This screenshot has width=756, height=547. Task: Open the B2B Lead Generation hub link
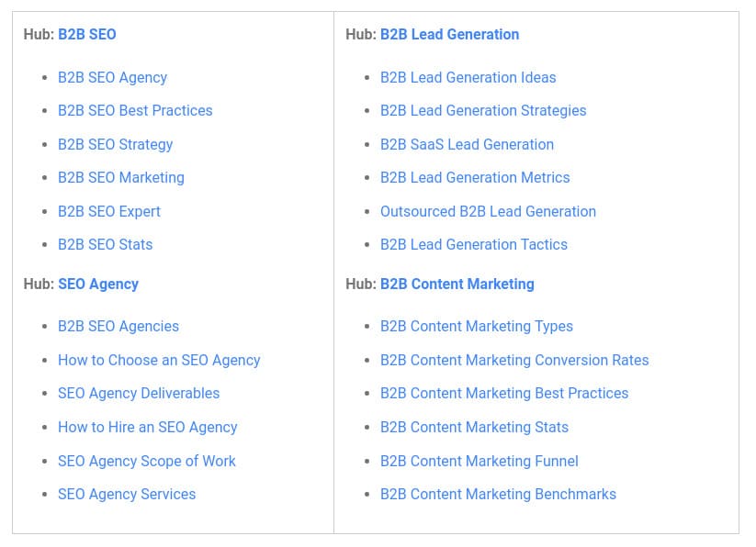coord(449,34)
